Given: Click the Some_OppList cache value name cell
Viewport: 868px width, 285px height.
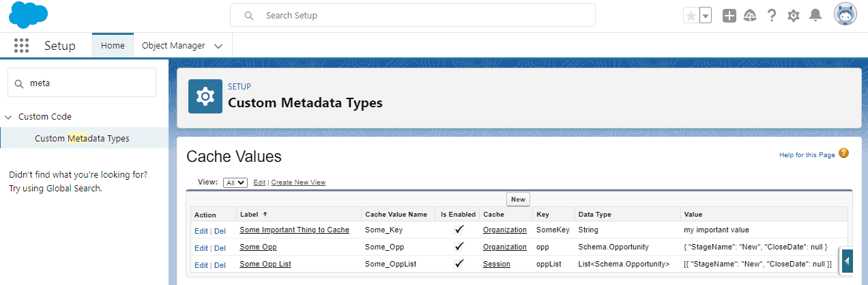Looking at the screenshot, I should point(388,264).
